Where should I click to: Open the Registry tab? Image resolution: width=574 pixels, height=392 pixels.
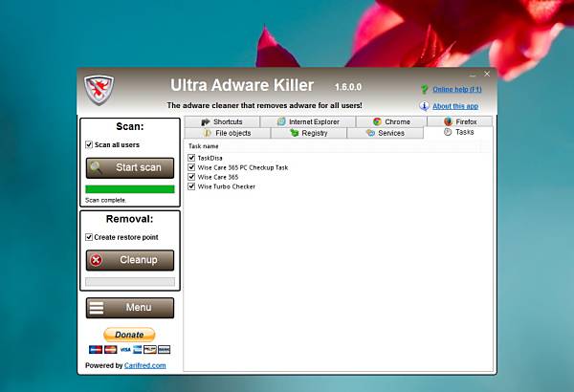point(309,133)
